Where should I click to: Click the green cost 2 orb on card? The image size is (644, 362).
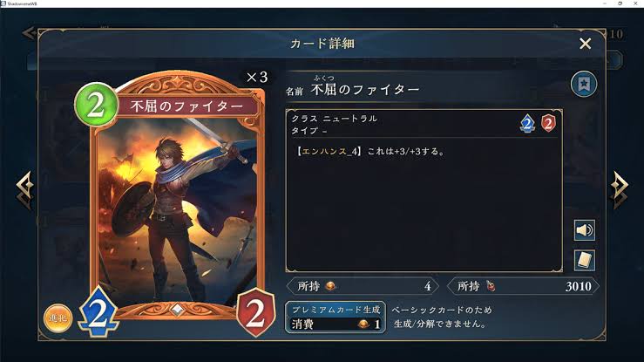(96, 105)
